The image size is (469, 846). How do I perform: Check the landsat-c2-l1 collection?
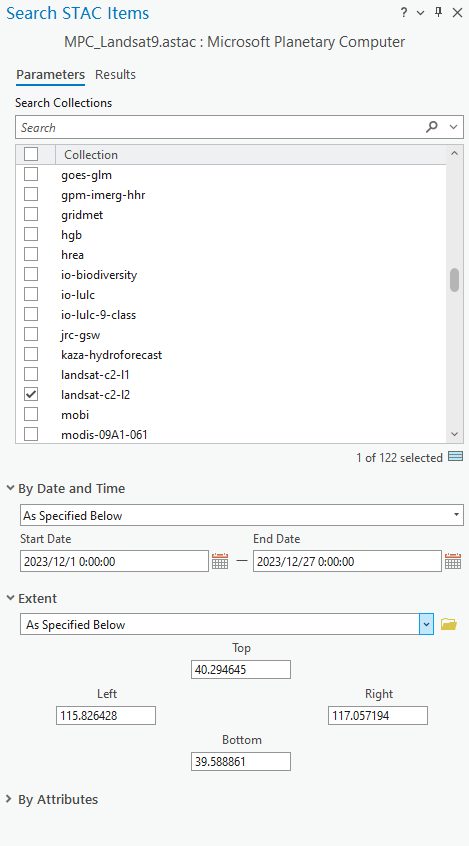pyautogui.click(x=31, y=374)
